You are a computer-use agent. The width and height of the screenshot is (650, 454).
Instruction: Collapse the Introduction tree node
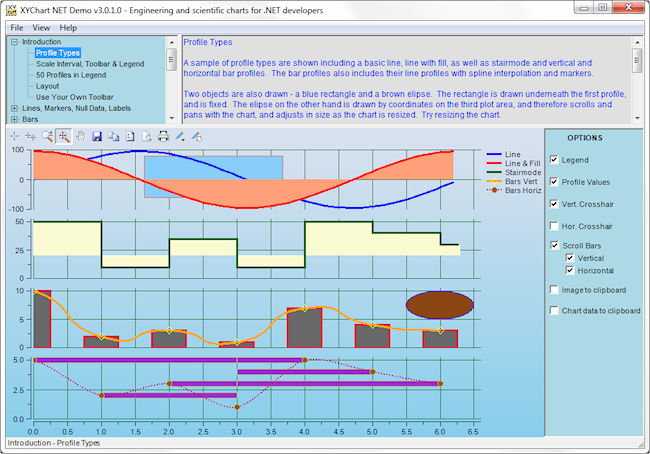tap(13, 42)
